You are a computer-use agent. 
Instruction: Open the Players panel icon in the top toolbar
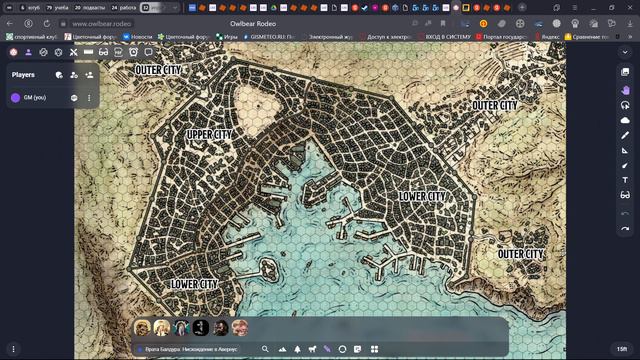(28, 52)
